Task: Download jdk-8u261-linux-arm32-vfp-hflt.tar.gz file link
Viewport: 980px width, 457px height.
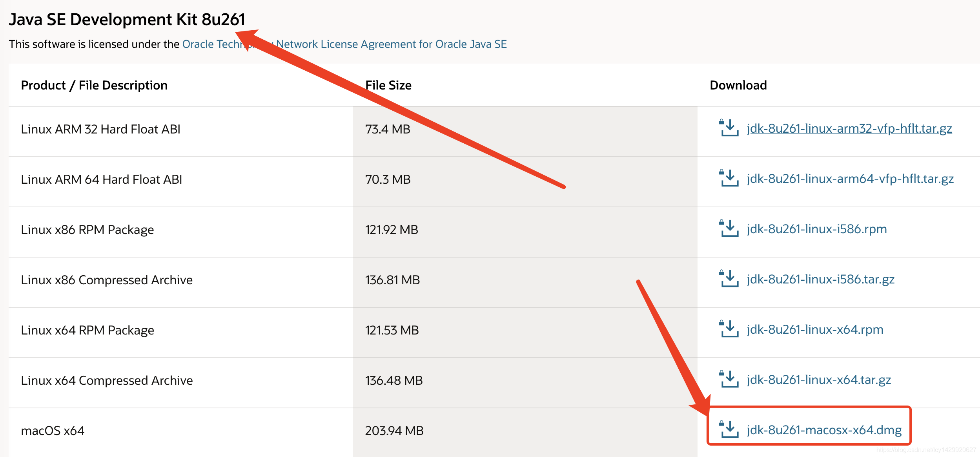Action: 849,129
